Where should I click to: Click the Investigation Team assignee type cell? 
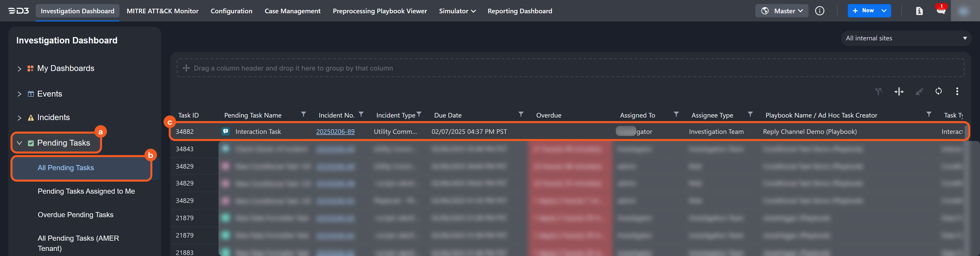click(x=716, y=132)
